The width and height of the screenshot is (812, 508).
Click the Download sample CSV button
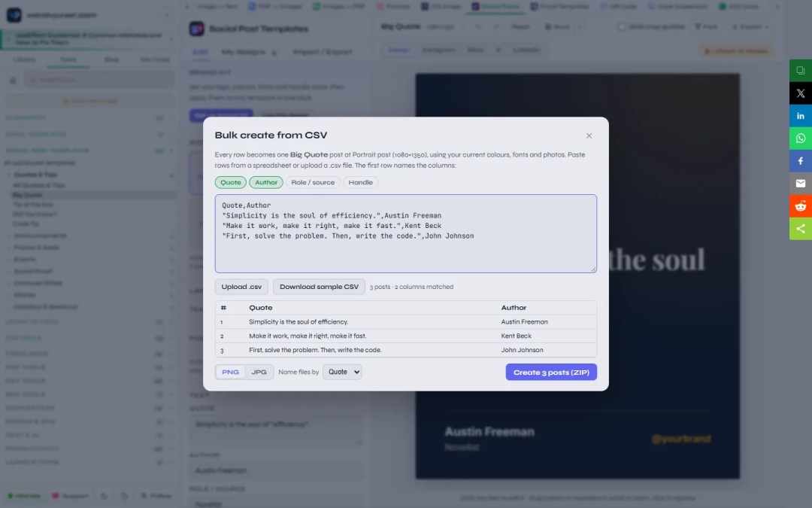click(x=319, y=287)
